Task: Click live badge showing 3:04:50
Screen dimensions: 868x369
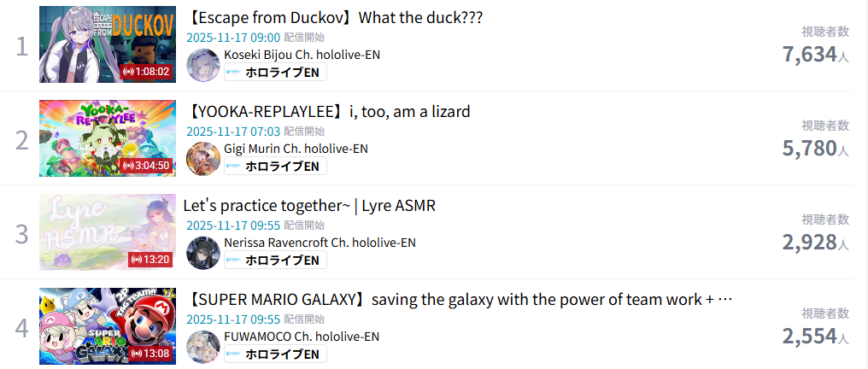Action: tap(147, 166)
